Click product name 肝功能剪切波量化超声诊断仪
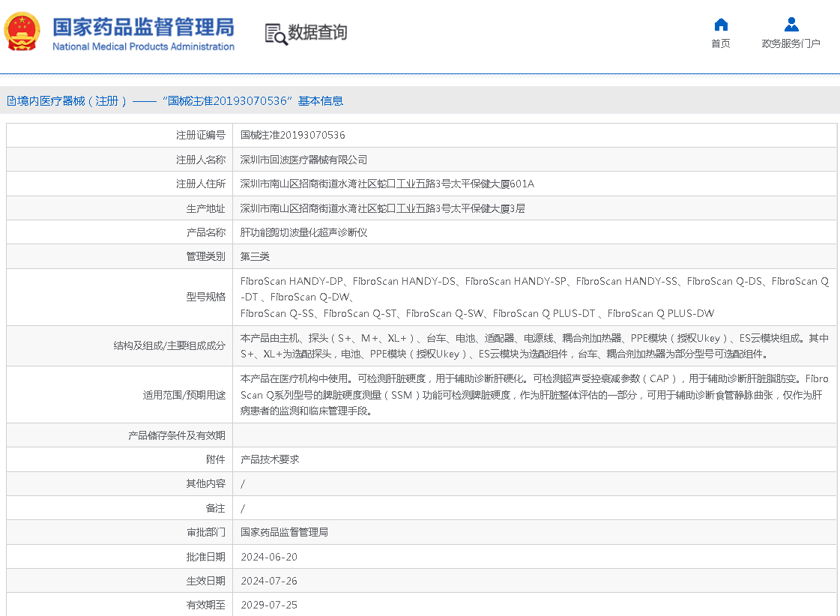840x616 pixels. click(x=303, y=232)
